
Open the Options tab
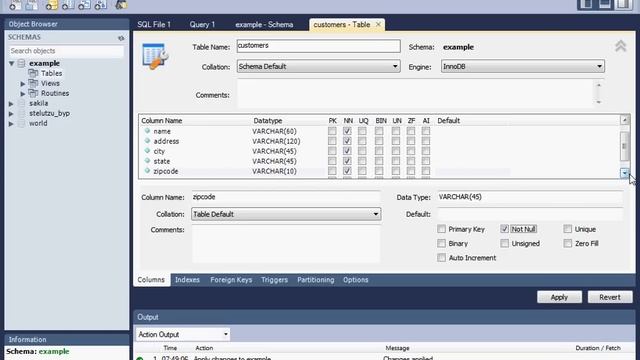click(x=356, y=280)
